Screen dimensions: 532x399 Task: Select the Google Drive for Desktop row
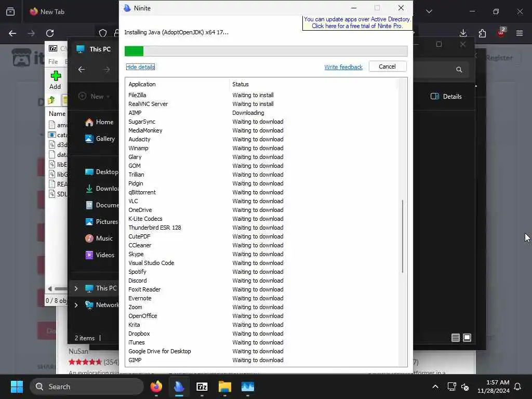pyautogui.click(x=262, y=351)
